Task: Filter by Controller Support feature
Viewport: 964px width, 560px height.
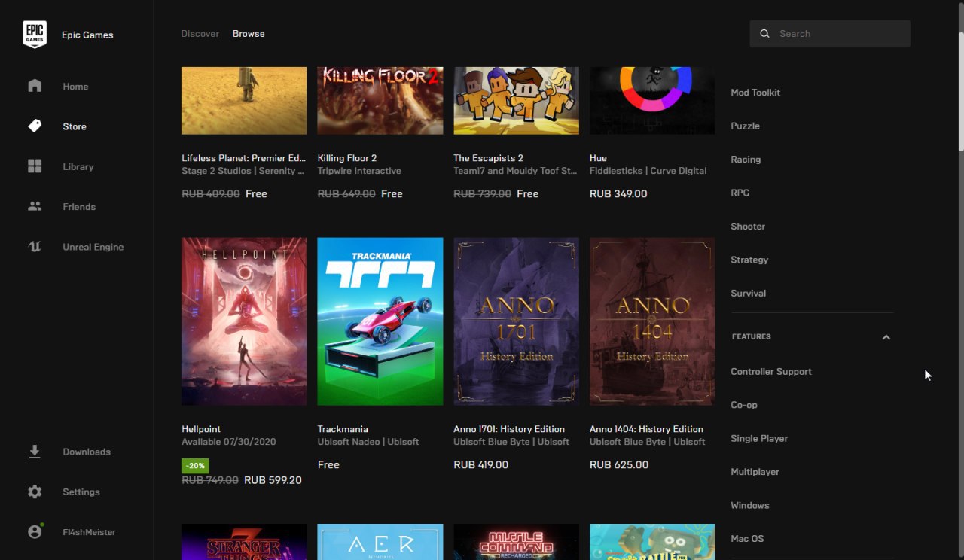Action: (x=771, y=372)
